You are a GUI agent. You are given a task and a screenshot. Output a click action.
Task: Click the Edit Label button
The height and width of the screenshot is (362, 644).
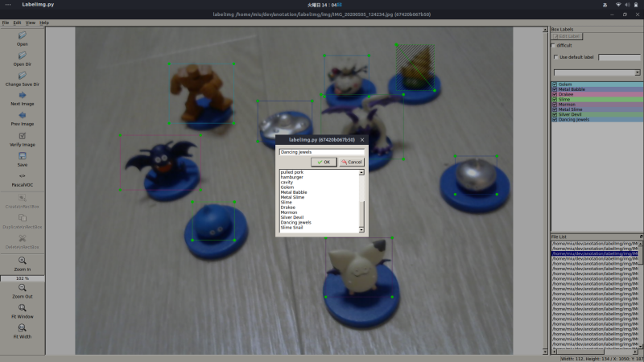tap(567, 36)
